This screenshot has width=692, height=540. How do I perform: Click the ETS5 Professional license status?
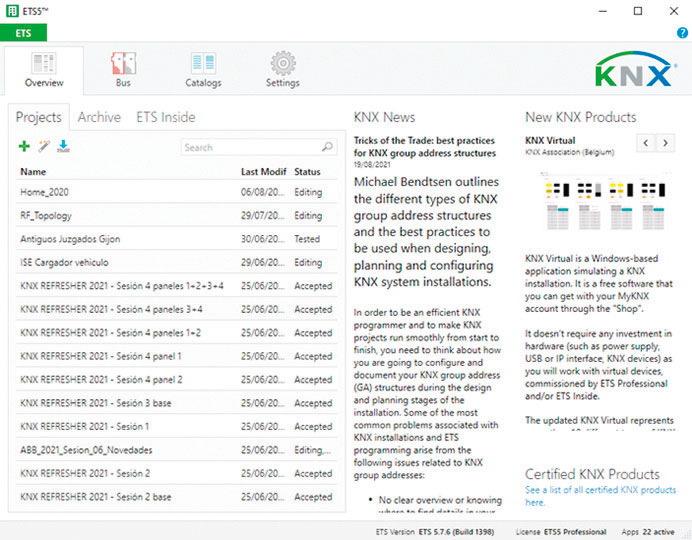575,532
